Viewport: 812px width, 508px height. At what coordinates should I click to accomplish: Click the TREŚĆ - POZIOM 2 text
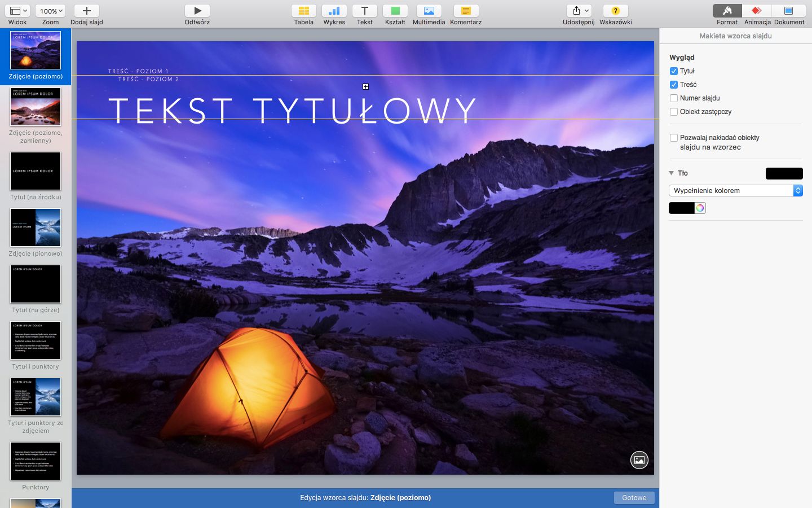pyautogui.click(x=148, y=79)
